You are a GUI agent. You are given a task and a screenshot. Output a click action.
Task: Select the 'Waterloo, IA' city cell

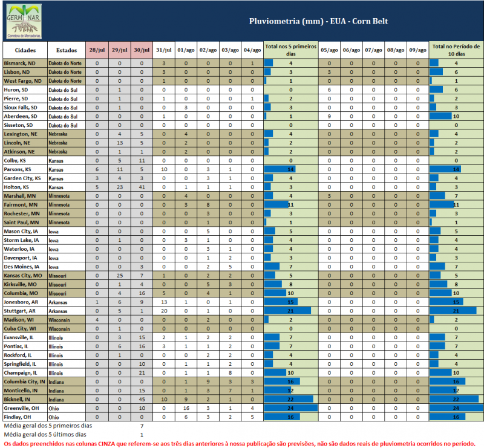pos(25,249)
